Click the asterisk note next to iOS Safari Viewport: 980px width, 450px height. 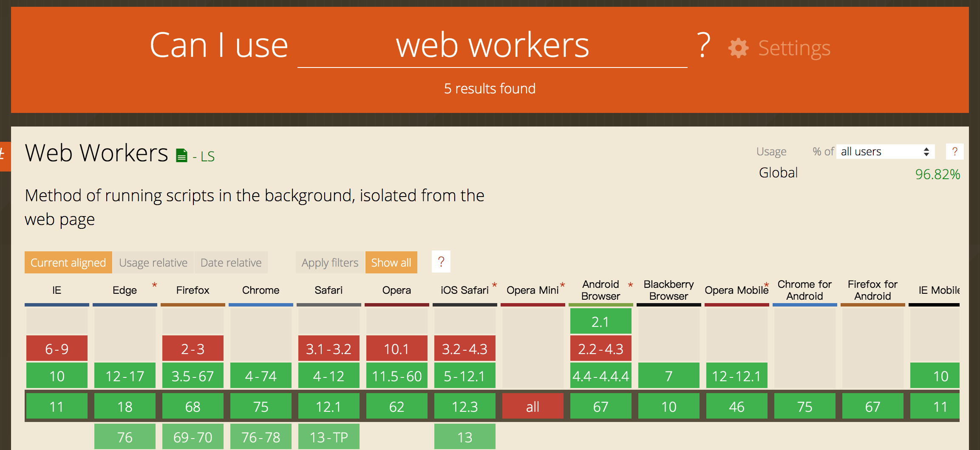pyautogui.click(x=494, y=285)
